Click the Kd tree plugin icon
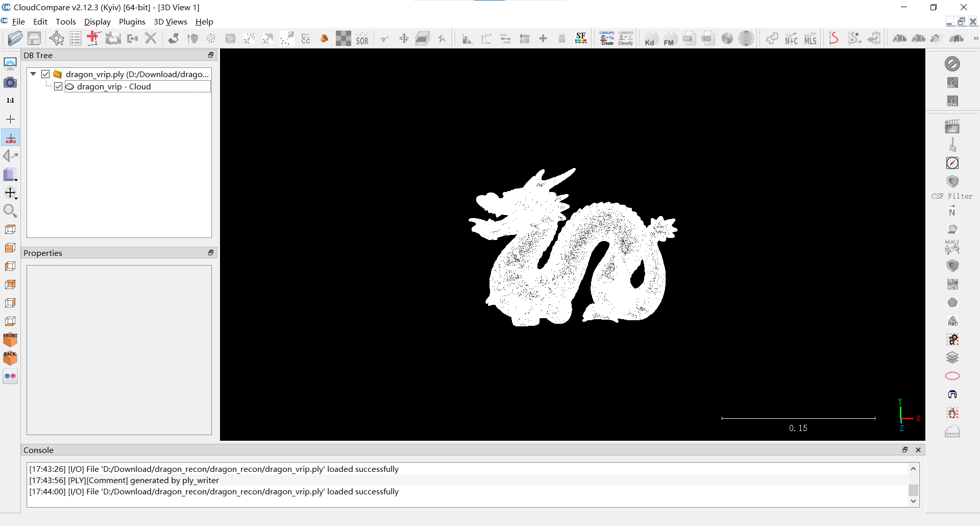This screenshot has height=526, width=980. coord(651,39)
